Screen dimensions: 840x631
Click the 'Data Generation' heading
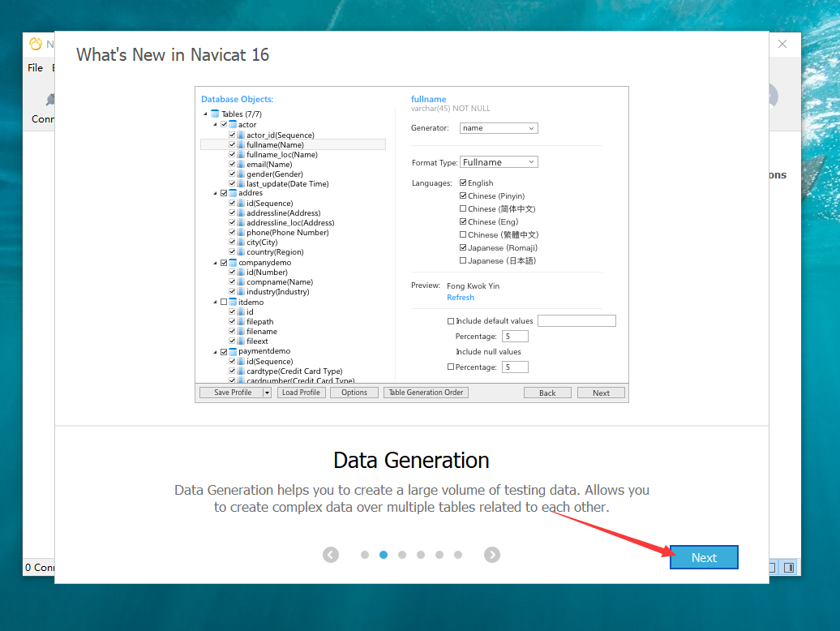411,460
